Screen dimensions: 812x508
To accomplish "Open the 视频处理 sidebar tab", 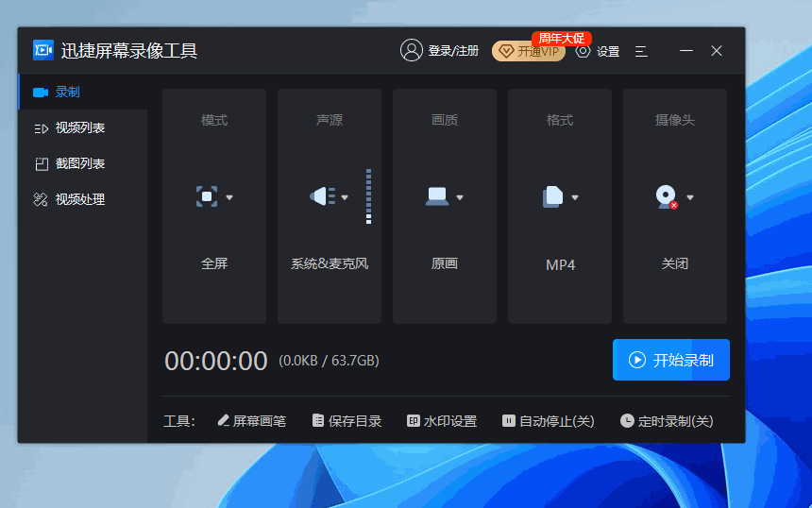I will pos(83,199).
